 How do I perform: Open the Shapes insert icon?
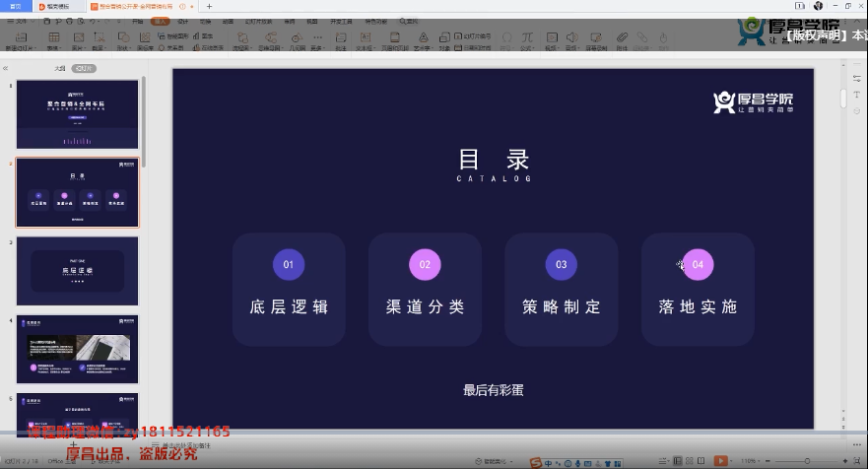pos(123,38)
